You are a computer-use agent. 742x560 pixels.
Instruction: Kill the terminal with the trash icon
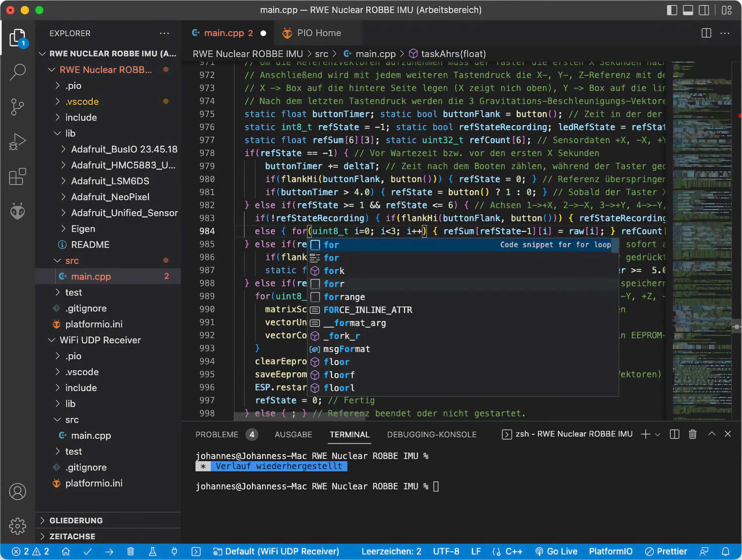(x=693, y=434)
